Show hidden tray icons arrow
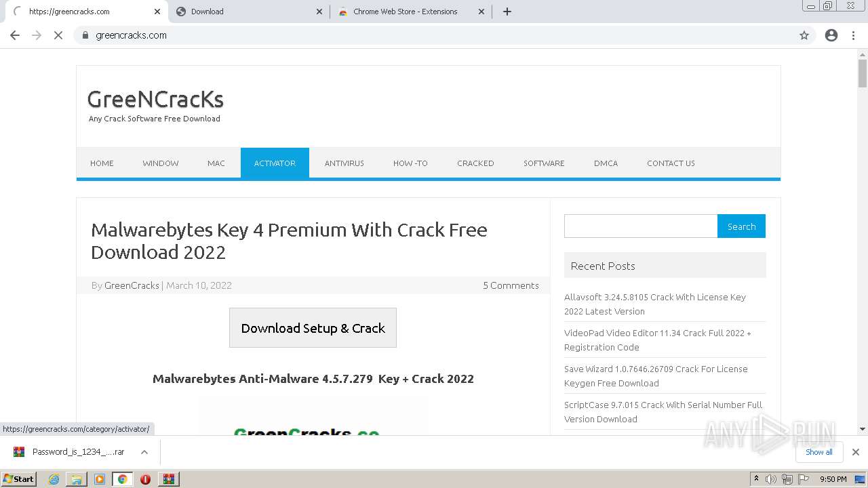The width and height of the screenshot is (868, 488). pos(756,479)
